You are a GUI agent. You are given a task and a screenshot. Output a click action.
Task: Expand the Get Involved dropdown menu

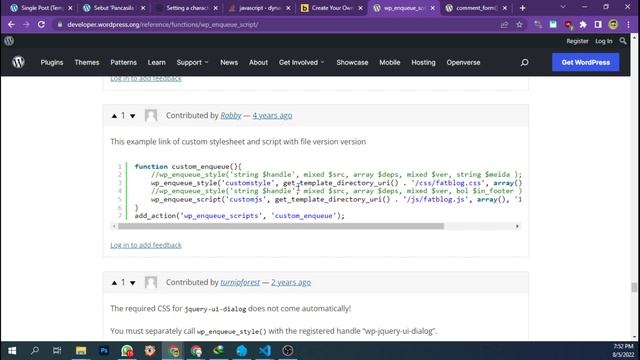[302, 62]
